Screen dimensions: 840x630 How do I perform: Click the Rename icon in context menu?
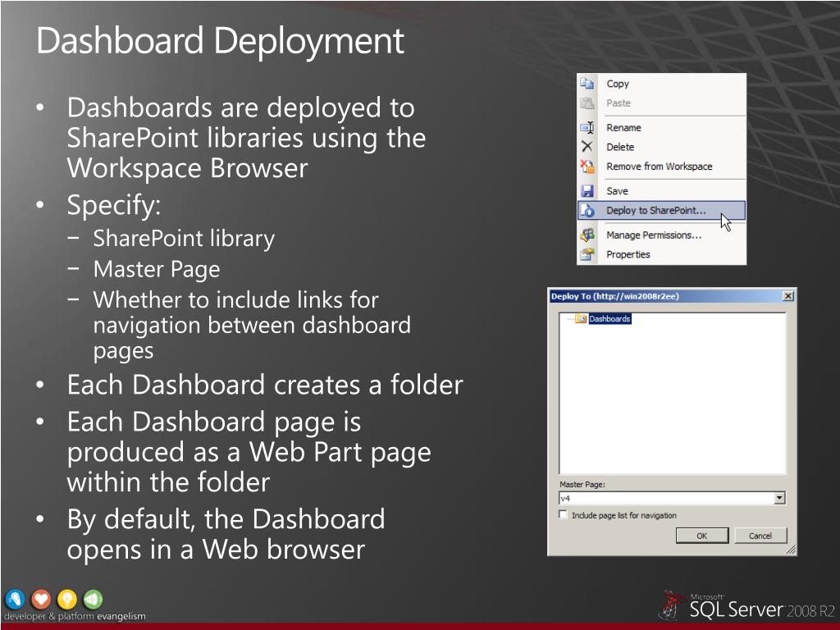(587, 127)
